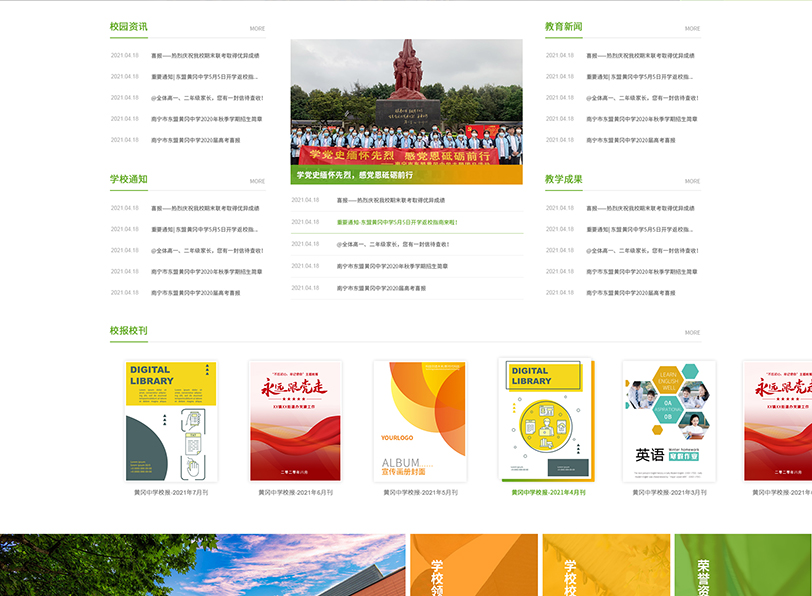Open 2020届高考喜报 item under 教学成果
Viewport: 812px width, 596px height.
click(x=631, y=293)
